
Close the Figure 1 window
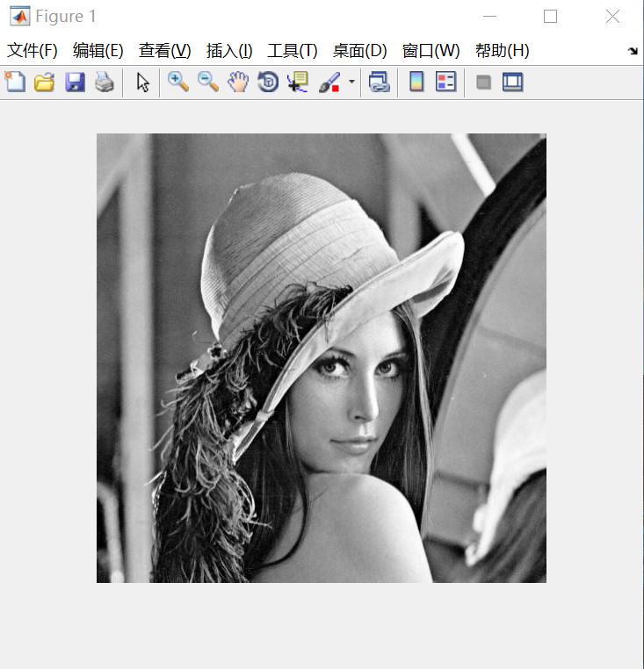612,16
